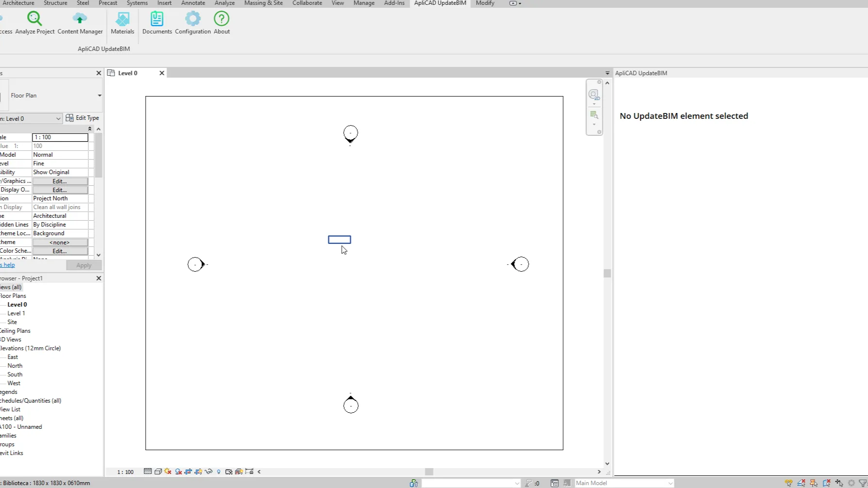
Task: Open Analyze Project tool in ribbon
Action: (x=34, y=23)
